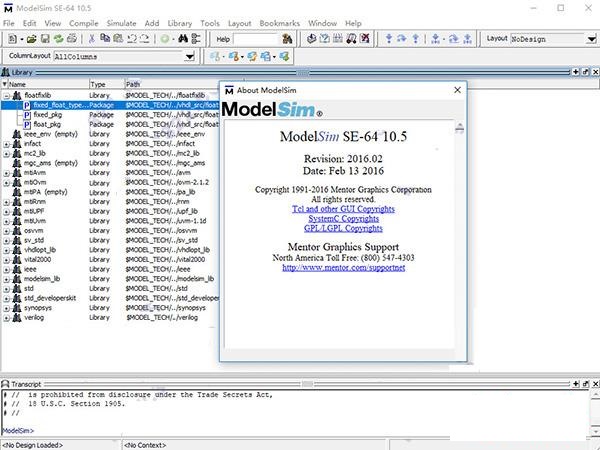The image size is (600, 450).
Task: Click the Transcript pane scrollbar
Action: (x=595, y=413)
